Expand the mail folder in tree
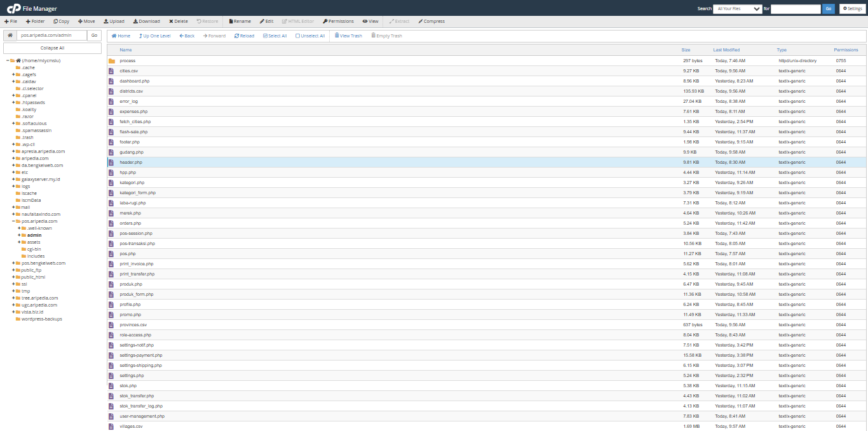 13,208
